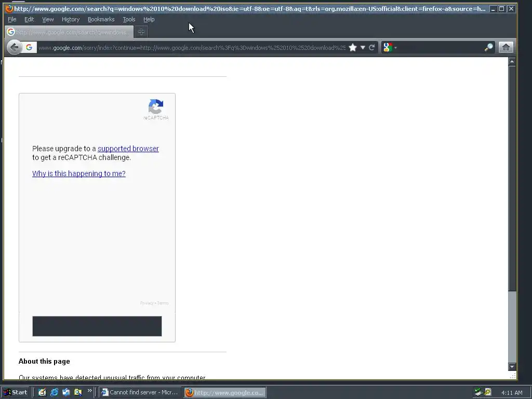Image resolution: width=532 pixels, height=399 pixels.
Task: Open the Tools menu
Action: point(129,19)
